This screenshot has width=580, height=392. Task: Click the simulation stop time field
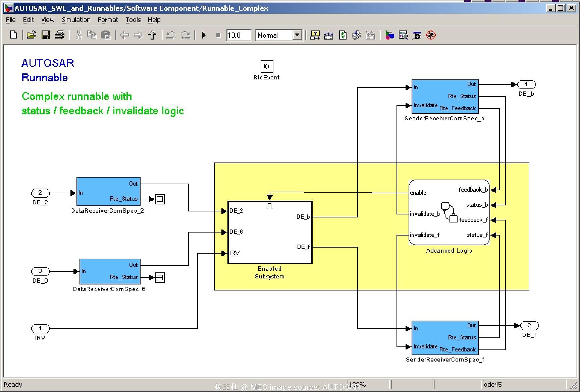239,35
